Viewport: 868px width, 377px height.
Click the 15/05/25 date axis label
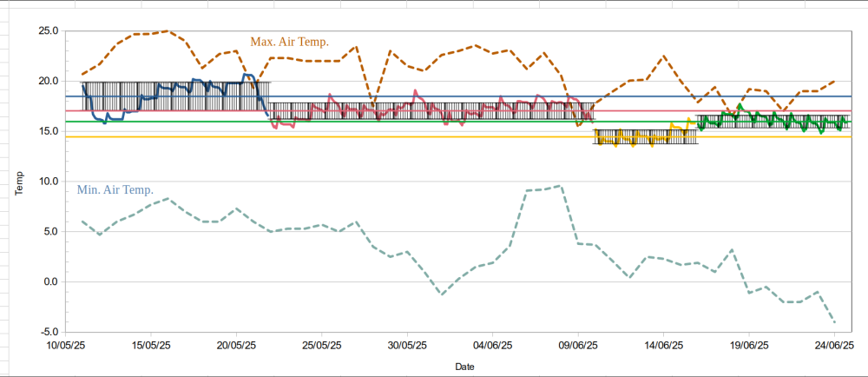(x=151, y=346)
